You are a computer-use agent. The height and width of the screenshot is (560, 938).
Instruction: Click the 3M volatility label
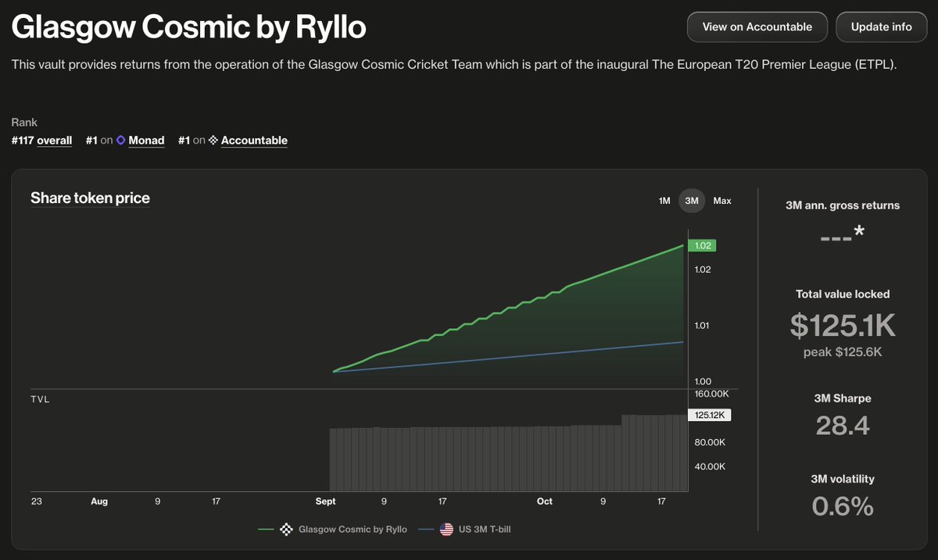pyautogui.click(x=843, y=479)
